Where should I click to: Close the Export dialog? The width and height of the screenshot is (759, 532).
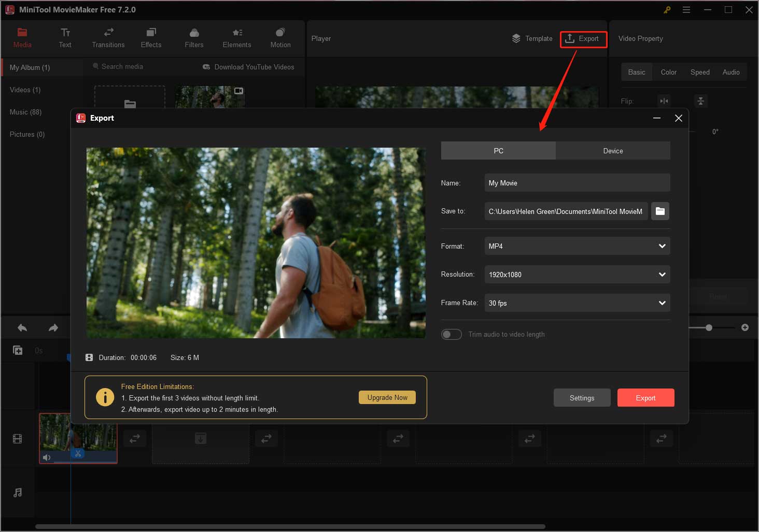coord(678,118)
